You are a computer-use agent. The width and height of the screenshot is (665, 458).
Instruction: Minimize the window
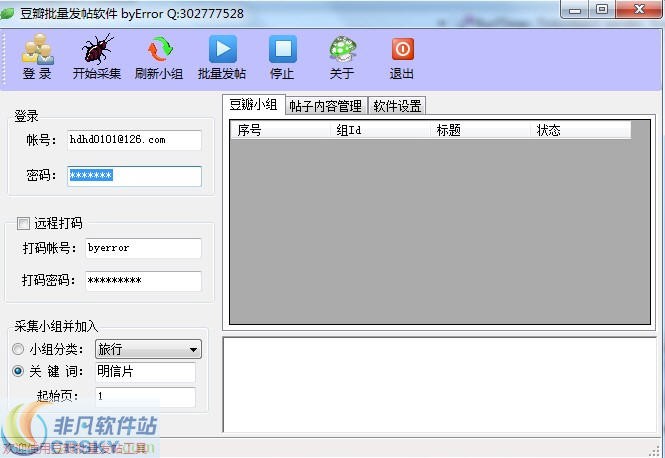coord(575,10)
